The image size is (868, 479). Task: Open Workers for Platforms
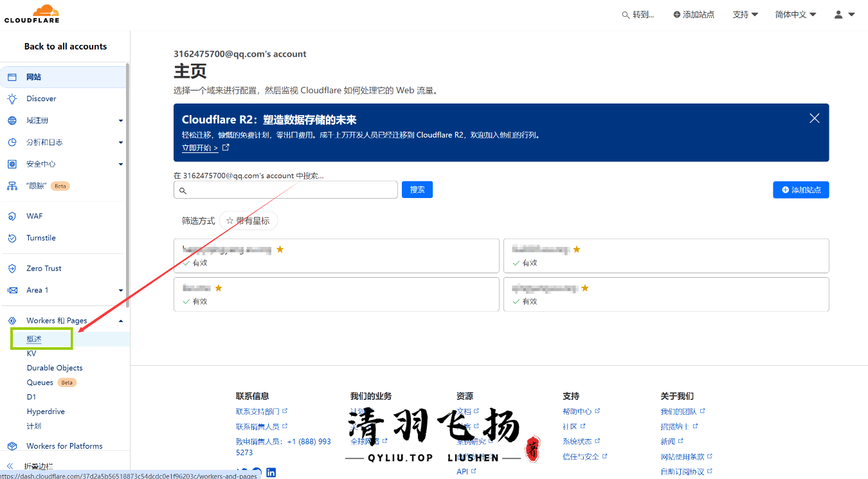(x=64, y=446)
